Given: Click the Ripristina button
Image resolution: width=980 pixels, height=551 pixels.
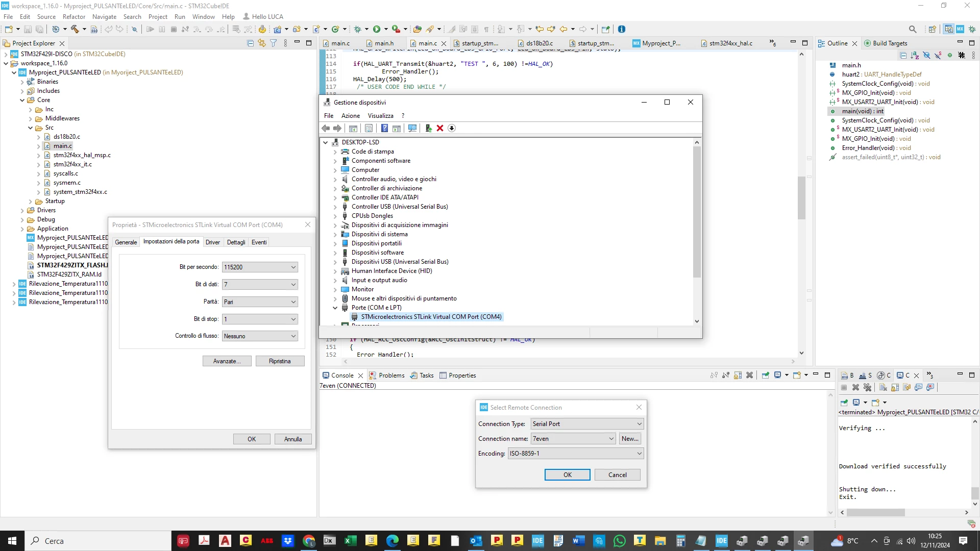Looking at the screenshot, I should click(x=280, y=361).
